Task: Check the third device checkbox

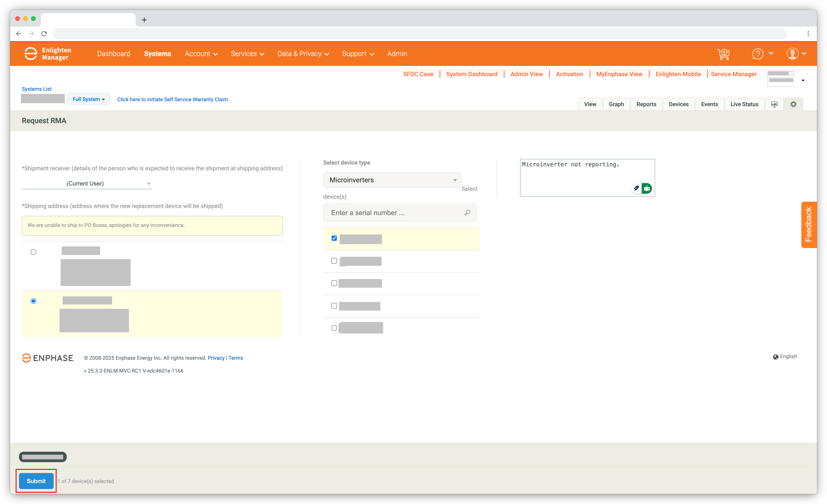Action: 334,283
